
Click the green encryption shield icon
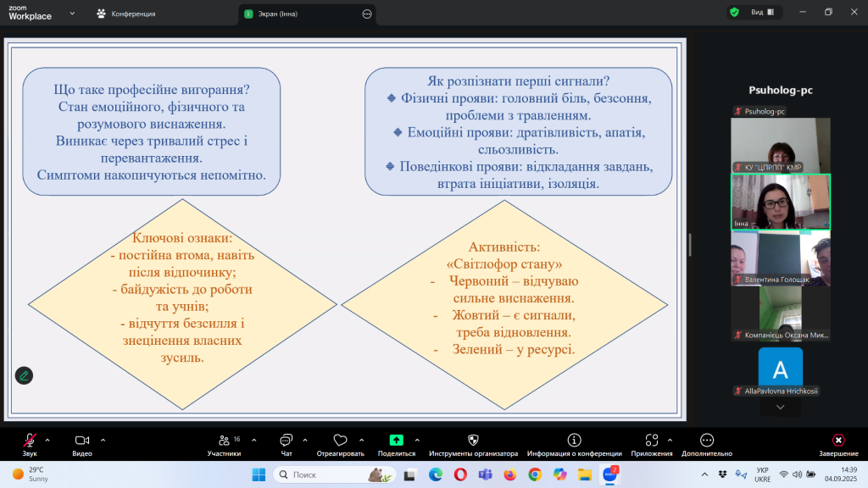(735, 12)
